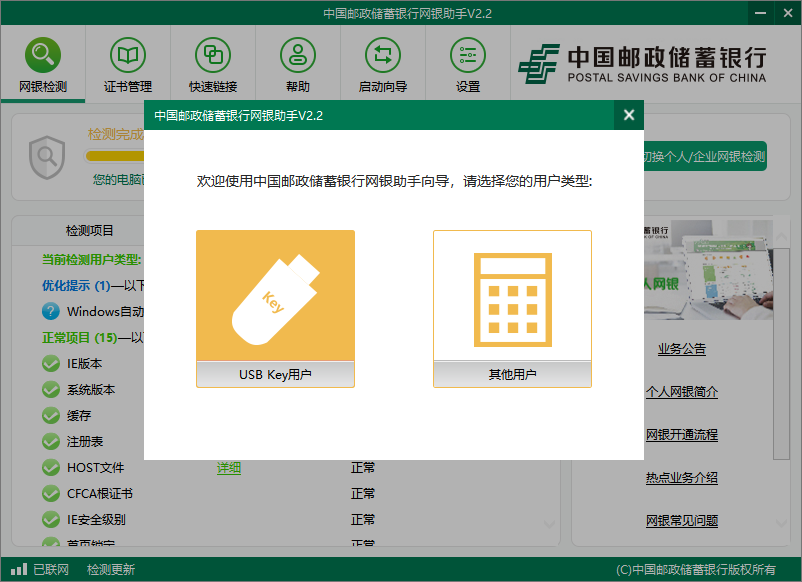The width and height of the screenshot is (802, 582).
Task: Launch the 启动向导 wizard tab
Action: [x=383, y=64]
